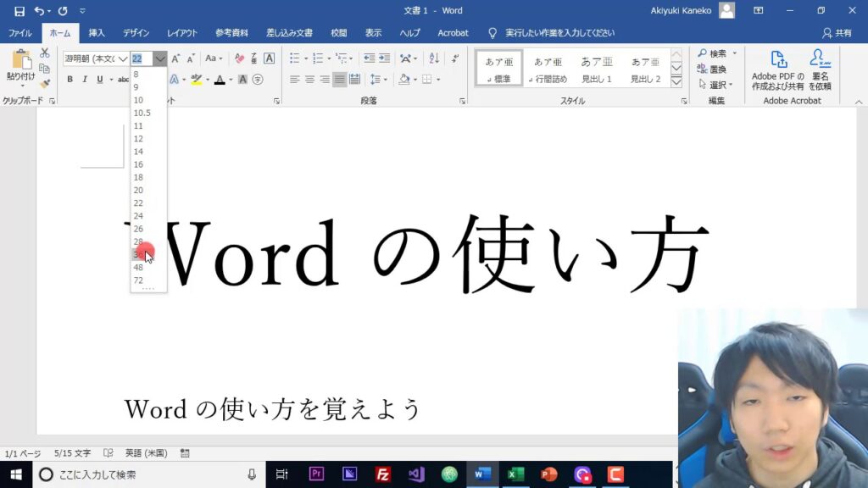The image size is (868, 488).
Task: Click the Adobe PDF create and share icon
Action: [x=778, y=70]
